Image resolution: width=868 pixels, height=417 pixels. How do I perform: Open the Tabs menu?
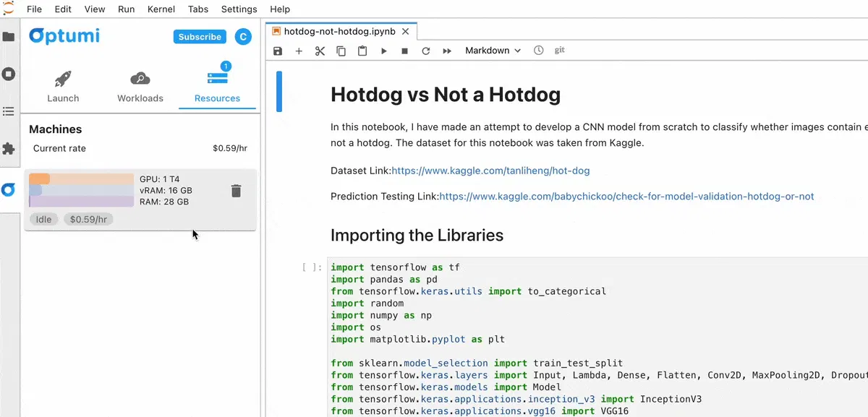coord(198,9)
